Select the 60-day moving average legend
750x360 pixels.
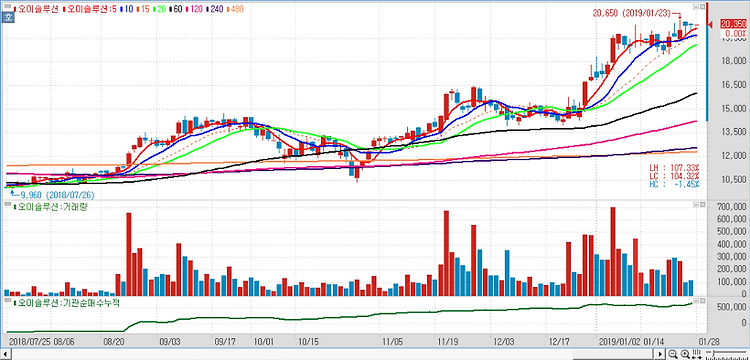click(176, 9)
